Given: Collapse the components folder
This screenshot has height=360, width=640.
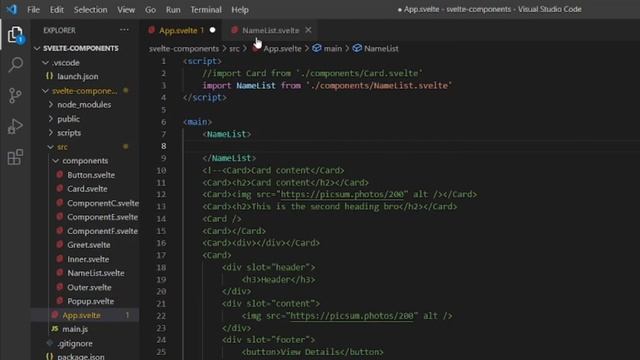Looking at the screenshot, I should [85, 160].
